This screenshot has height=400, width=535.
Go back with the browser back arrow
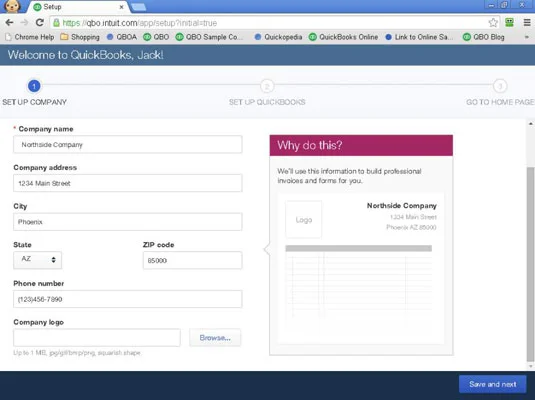(9, 23)
